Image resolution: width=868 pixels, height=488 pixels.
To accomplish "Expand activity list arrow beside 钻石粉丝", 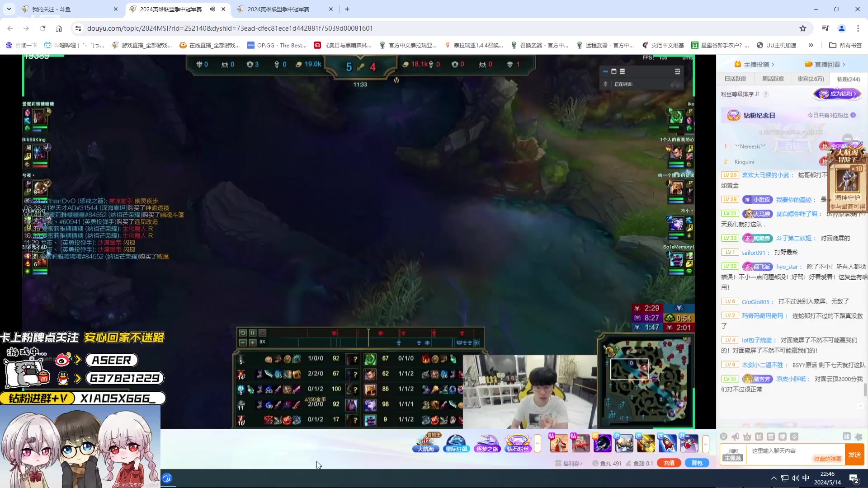I will [x=538, y=443].
